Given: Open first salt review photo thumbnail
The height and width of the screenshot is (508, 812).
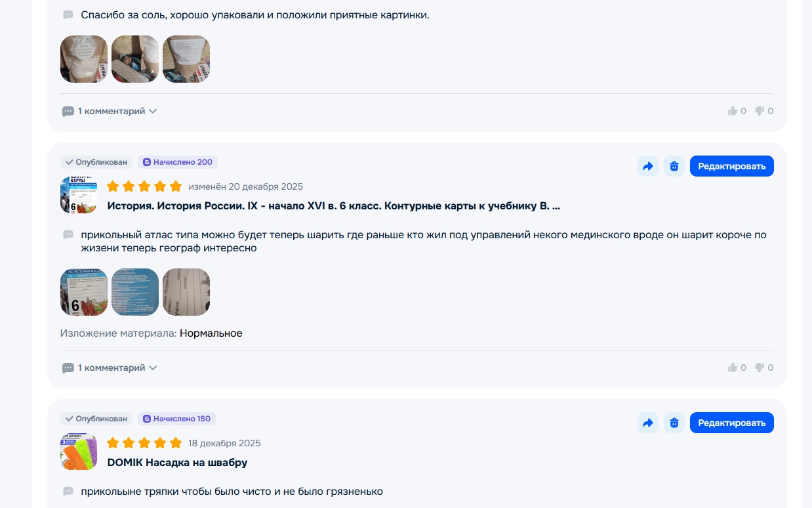Looking at the screenshot, I should [x=84, y=59].
